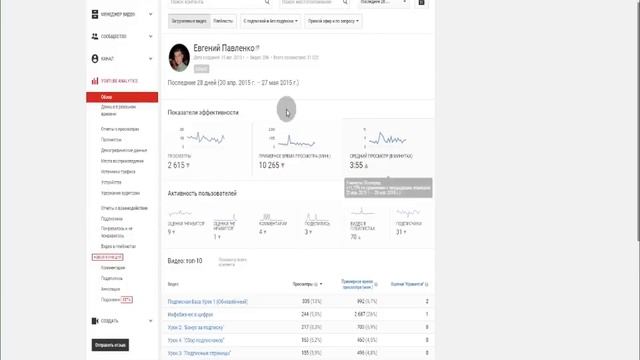Image resolution: width=640 pixels, height=360 pixels.
Task: Open the КОММЕНТАРИИ card showing 4
Action: (x=273, y=224)
